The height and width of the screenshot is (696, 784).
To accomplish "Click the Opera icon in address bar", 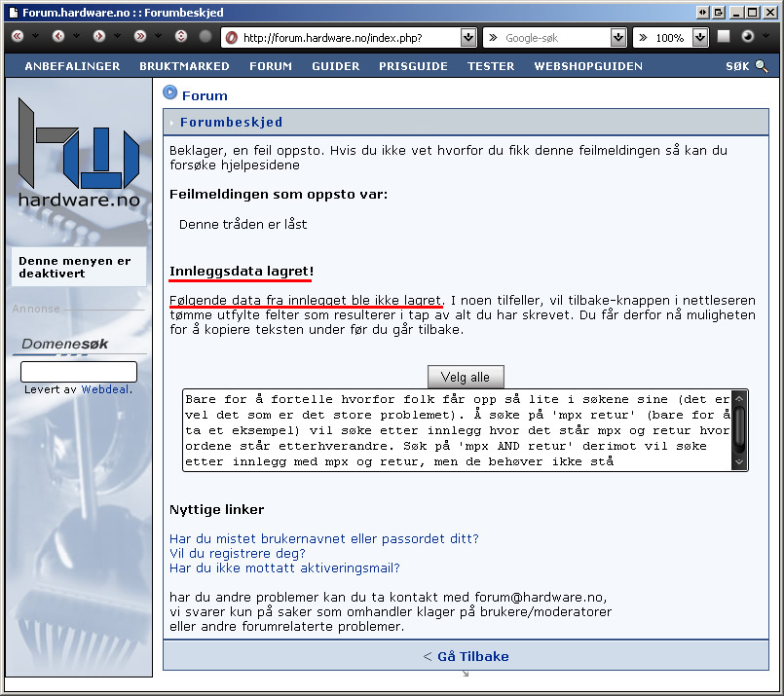I will pyautogui.click(x=232, y=37).
